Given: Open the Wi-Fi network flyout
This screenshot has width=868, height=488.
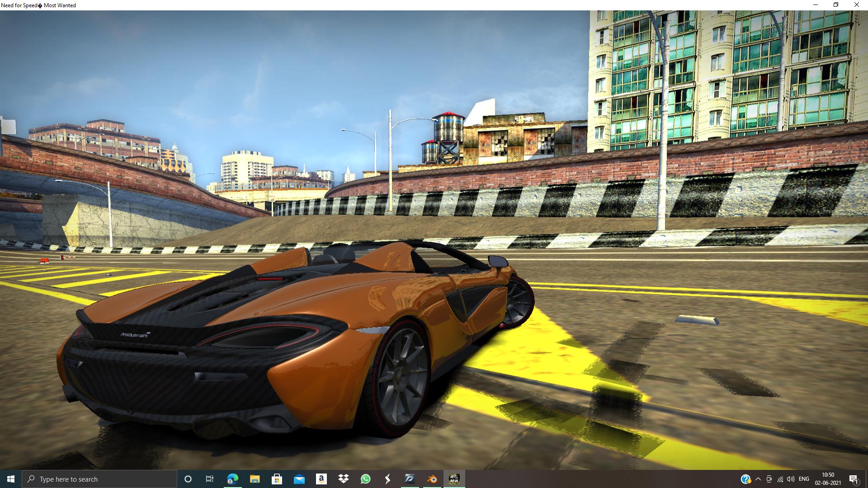Looking at the screenshot, I should tap(780, 479).
